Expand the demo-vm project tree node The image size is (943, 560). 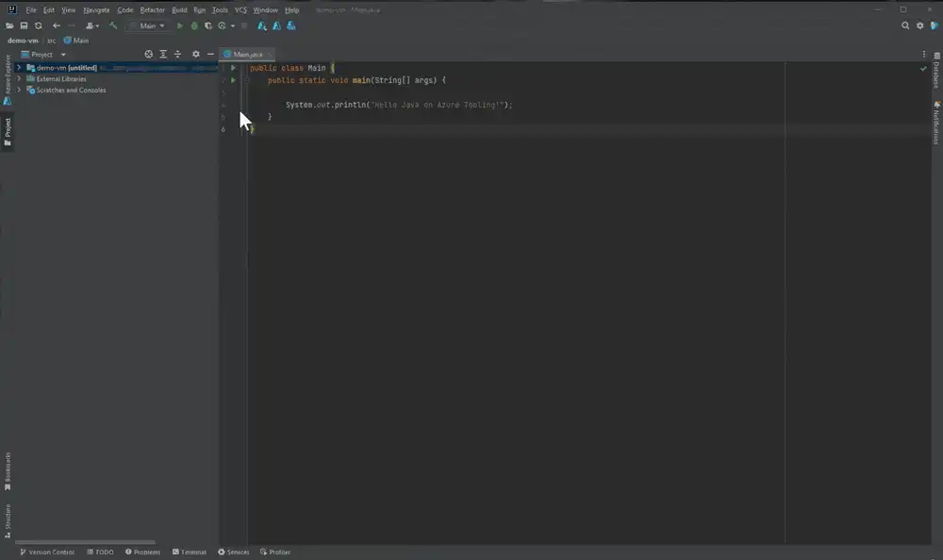point(19,68)
